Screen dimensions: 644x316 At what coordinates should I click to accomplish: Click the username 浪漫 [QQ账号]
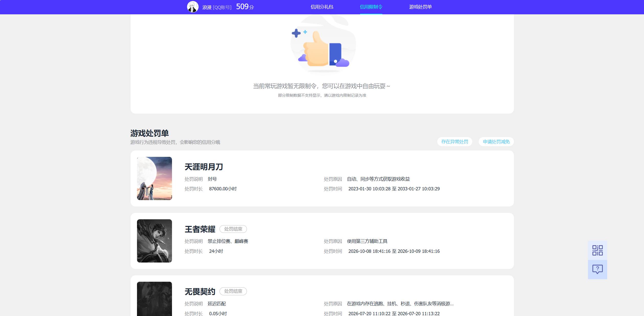(217, 7)
